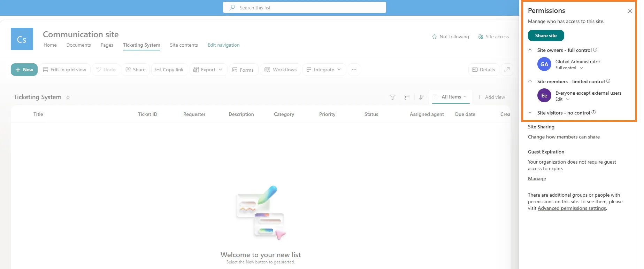Open the Export dropdown
Viewport: 644px width, 269px height.
coord(208,70)
